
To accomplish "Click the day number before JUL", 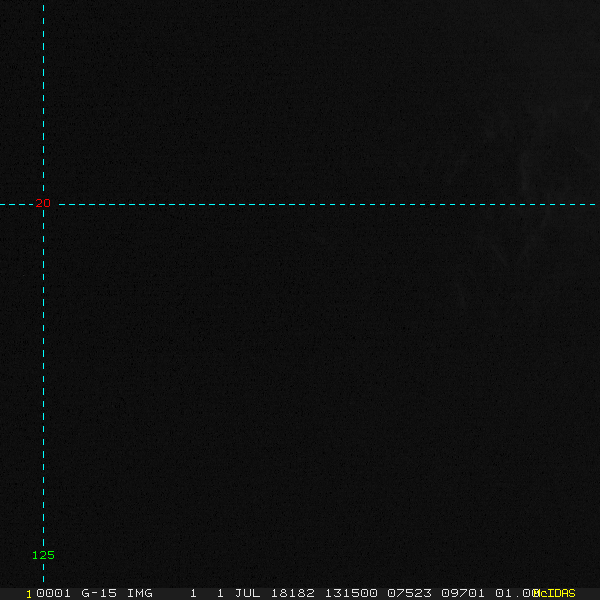I will tap(220, 593).
